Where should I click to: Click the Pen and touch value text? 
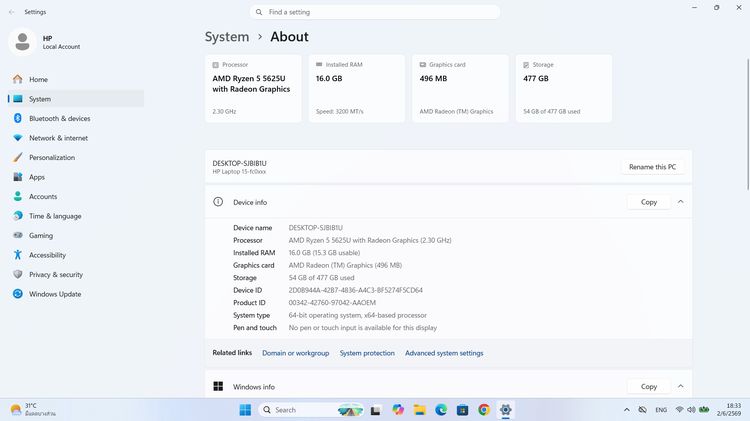click(x=363, y=328)
